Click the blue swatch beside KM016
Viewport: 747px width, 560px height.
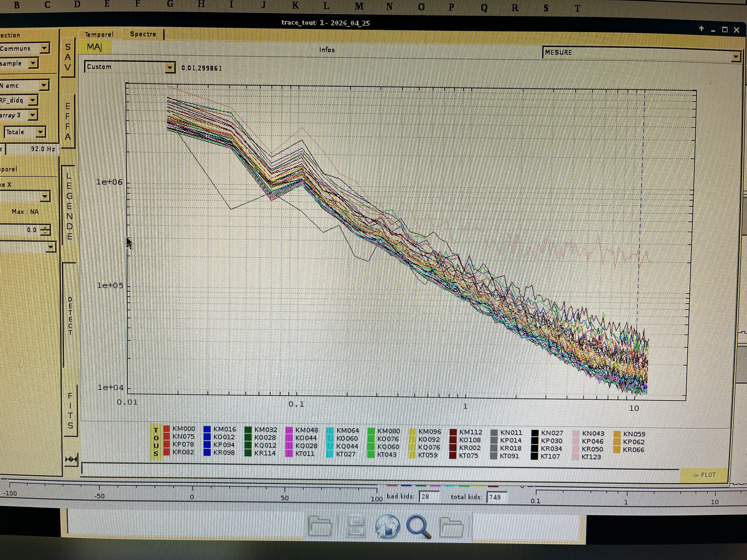click(207, 429)
